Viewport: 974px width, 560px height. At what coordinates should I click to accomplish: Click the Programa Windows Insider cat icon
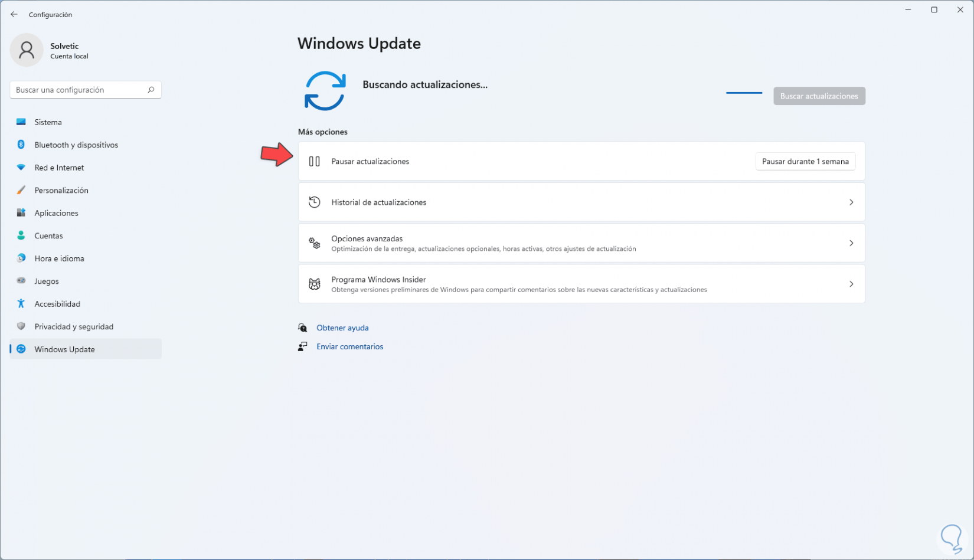[315, 284]
